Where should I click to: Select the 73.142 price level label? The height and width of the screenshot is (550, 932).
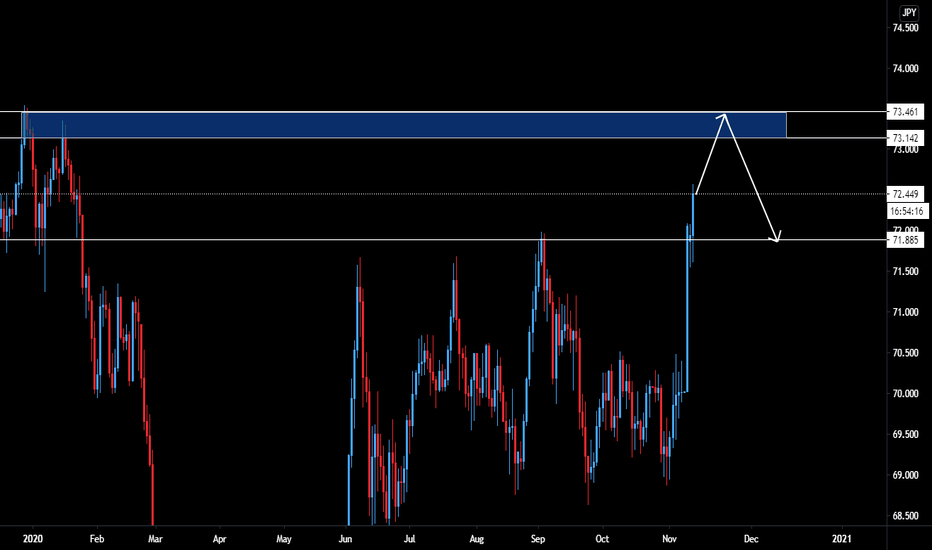(x=905, y=138)
